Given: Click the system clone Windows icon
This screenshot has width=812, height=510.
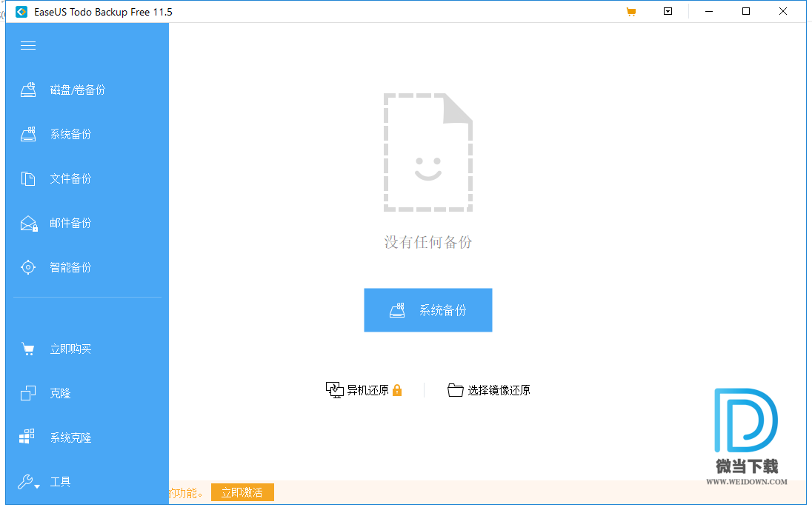Looking at the screenshot, I should pyautogui.click(x=27, y=436).
